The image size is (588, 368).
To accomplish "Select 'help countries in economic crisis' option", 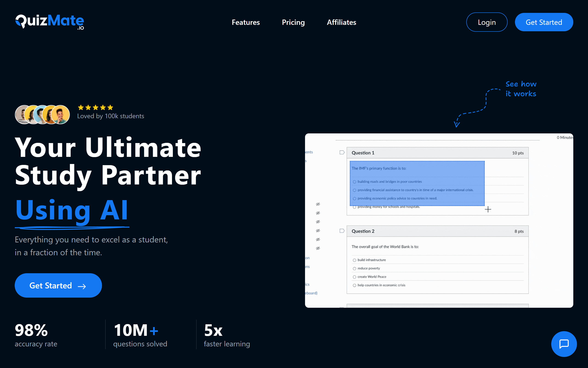I will [354, 285].
